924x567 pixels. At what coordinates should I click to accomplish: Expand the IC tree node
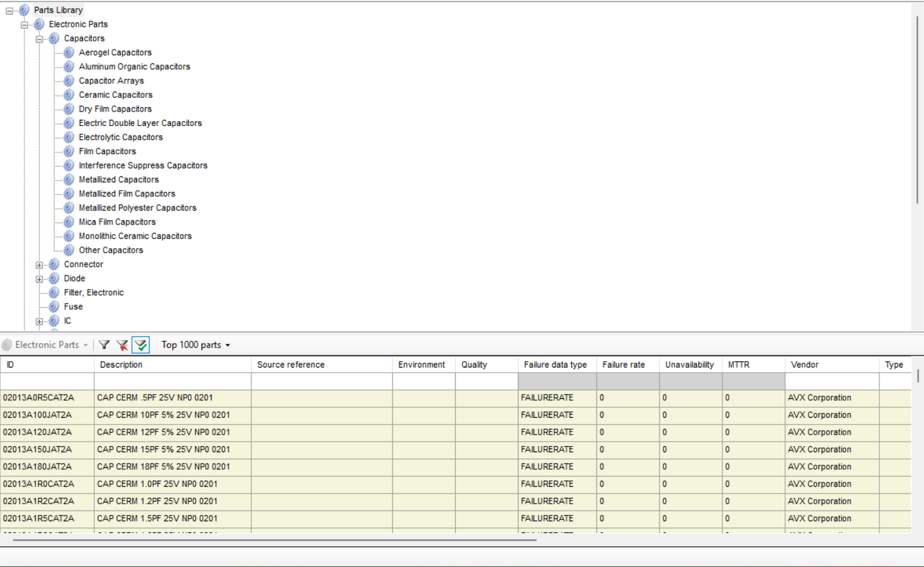pos(39,321)
